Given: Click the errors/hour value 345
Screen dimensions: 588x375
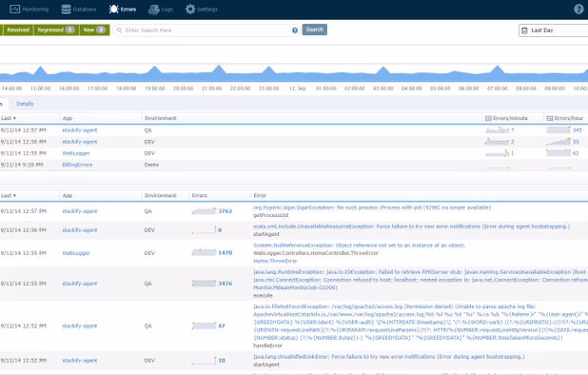Looking at the screenshot, I should point(578,130).
